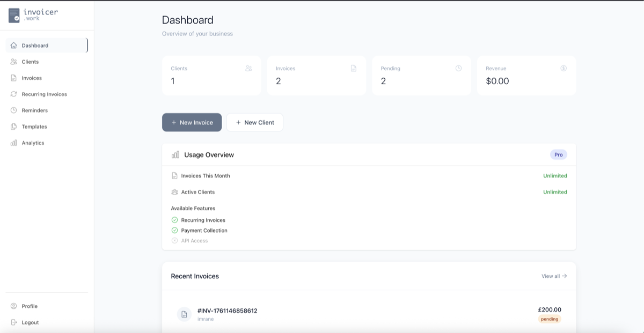Toggle the Recurring Invoices feature checkmark

pyautogui.click(x=174, y=220)
